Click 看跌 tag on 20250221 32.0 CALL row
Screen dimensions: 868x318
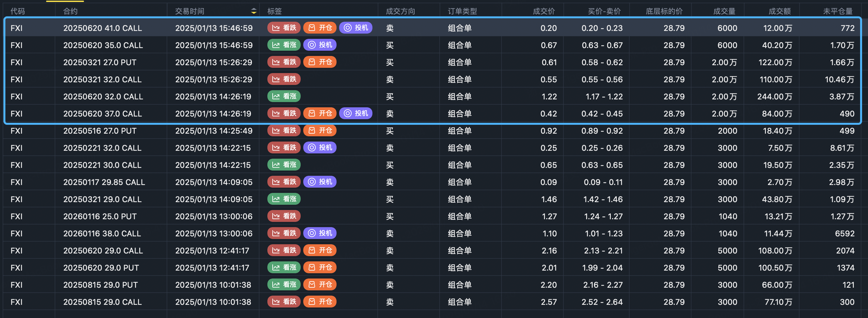point(284,147)
